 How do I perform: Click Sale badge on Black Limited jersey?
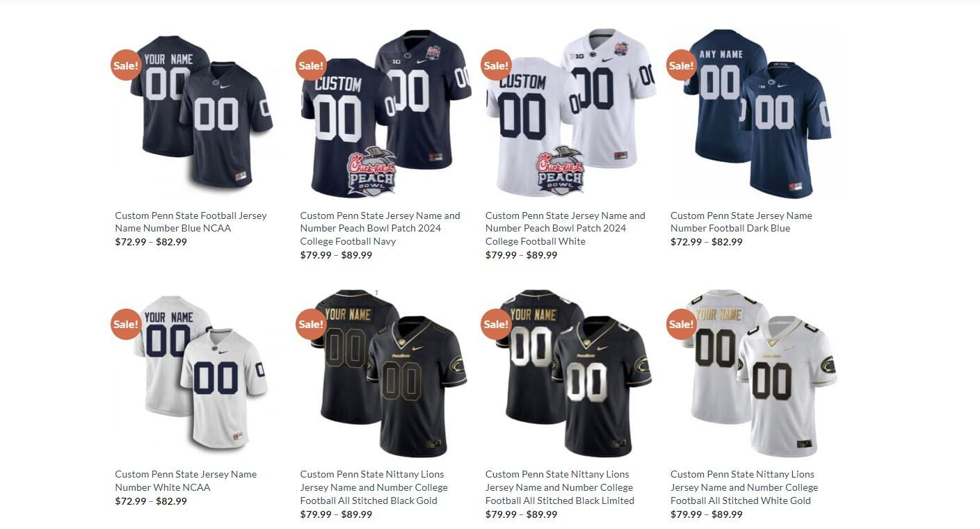tap(496, 324)
